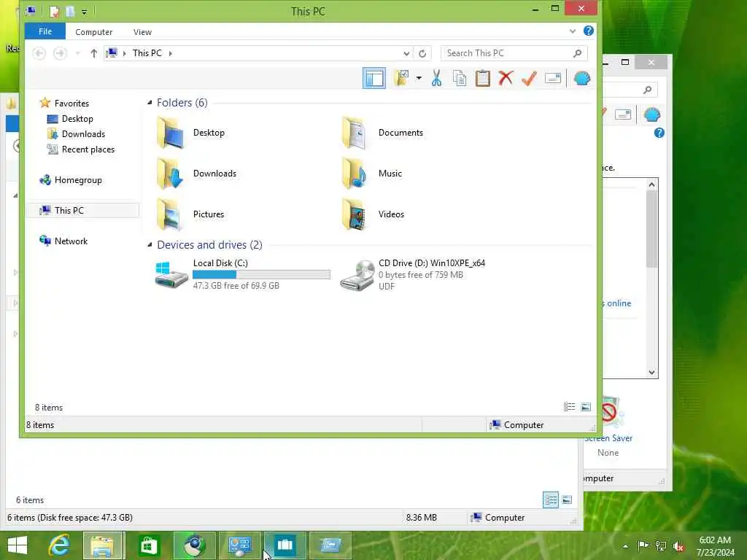The width and height of the screenshot is (747, 560).
Task: Open Help with the question mark icon
Action: (x=589, y=31)
